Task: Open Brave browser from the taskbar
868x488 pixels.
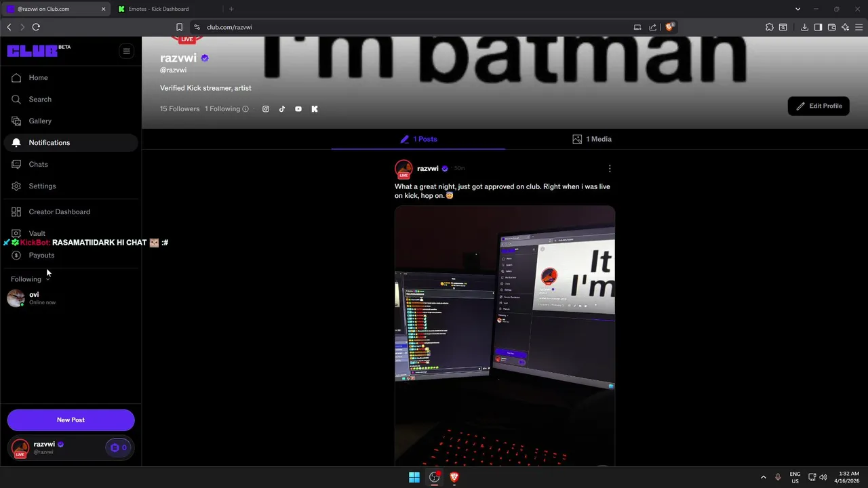Action: [454, 477]
